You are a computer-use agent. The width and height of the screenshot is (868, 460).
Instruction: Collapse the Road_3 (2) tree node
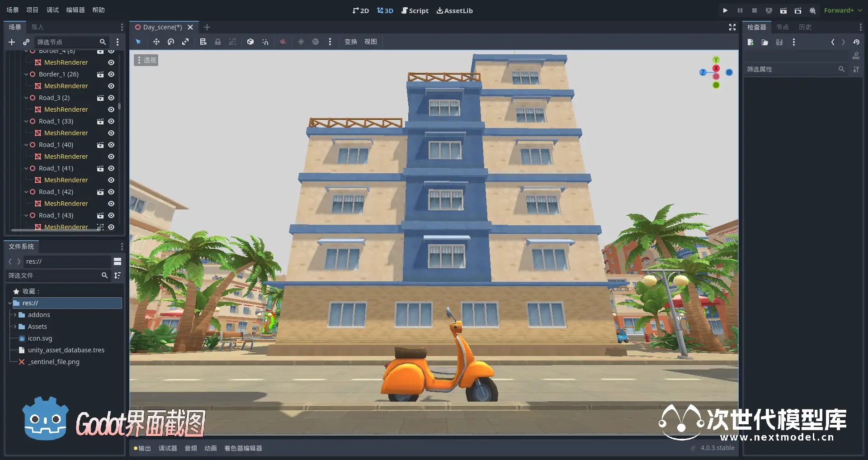coord(26,98)
